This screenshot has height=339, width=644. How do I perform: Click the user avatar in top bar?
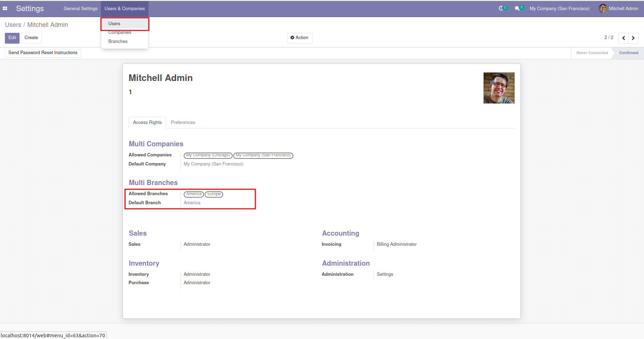click(x=602, y=8)
